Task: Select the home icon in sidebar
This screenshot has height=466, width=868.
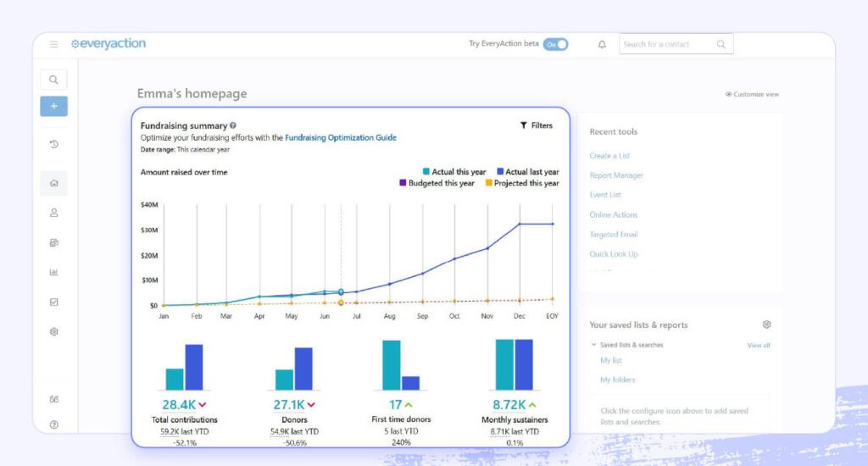Action: coord(53,183)
